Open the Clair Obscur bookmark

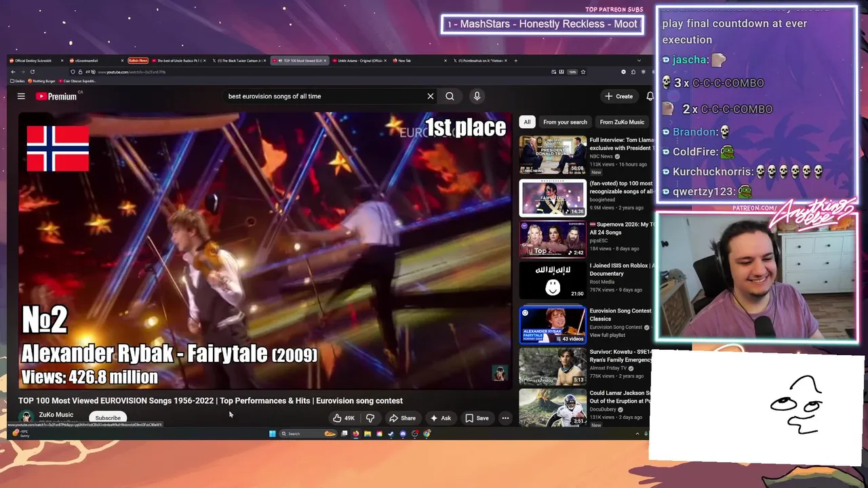click(77, 81)
